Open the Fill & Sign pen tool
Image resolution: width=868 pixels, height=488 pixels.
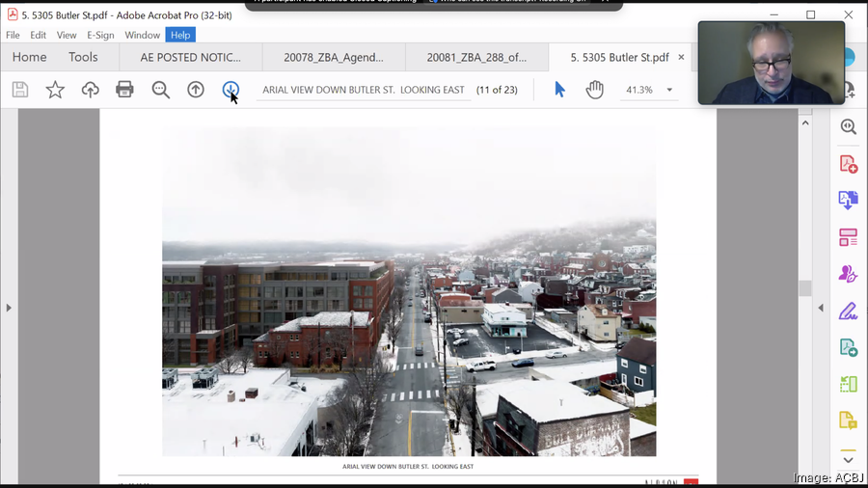pyautogui.click(x=848, y=311)
